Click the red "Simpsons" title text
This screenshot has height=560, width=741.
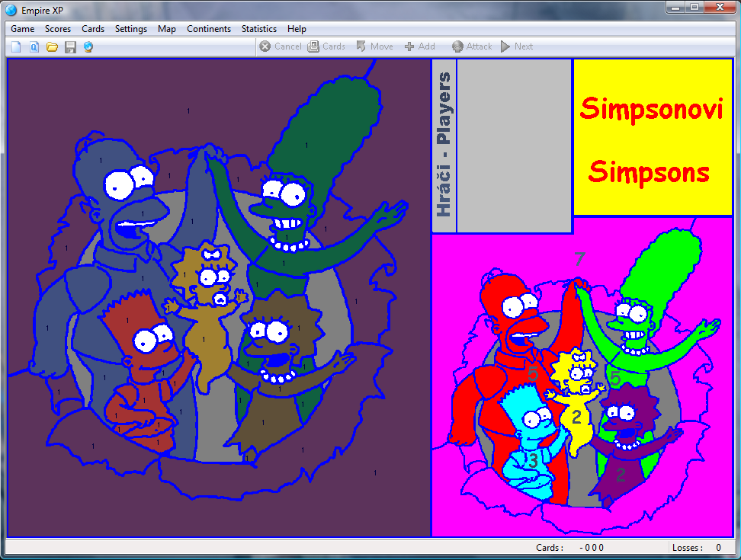click(649, 172)
